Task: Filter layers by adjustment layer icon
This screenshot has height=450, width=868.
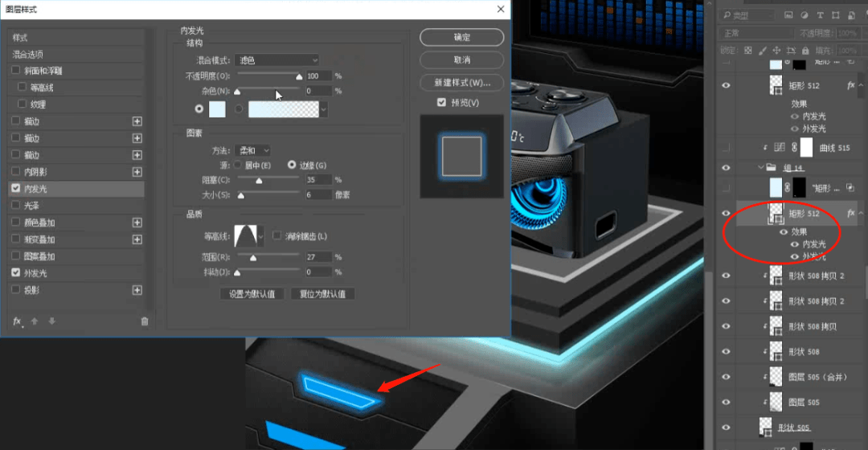Action: tap(805, 15)
